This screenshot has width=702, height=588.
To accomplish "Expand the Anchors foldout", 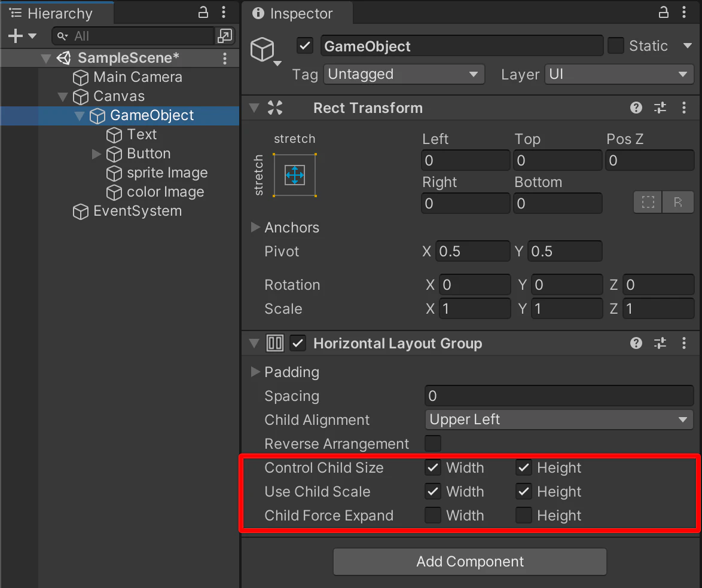I will (x=255, y=227).
